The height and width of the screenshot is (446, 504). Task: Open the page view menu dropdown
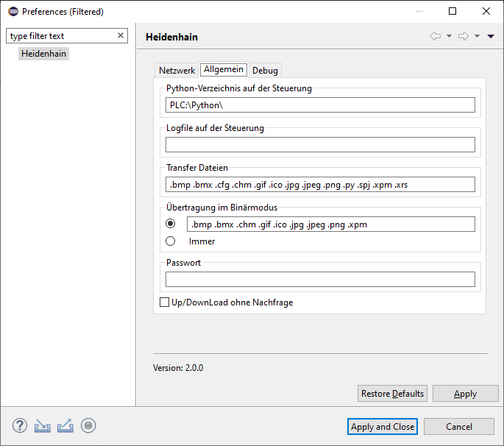pos(491,36)
